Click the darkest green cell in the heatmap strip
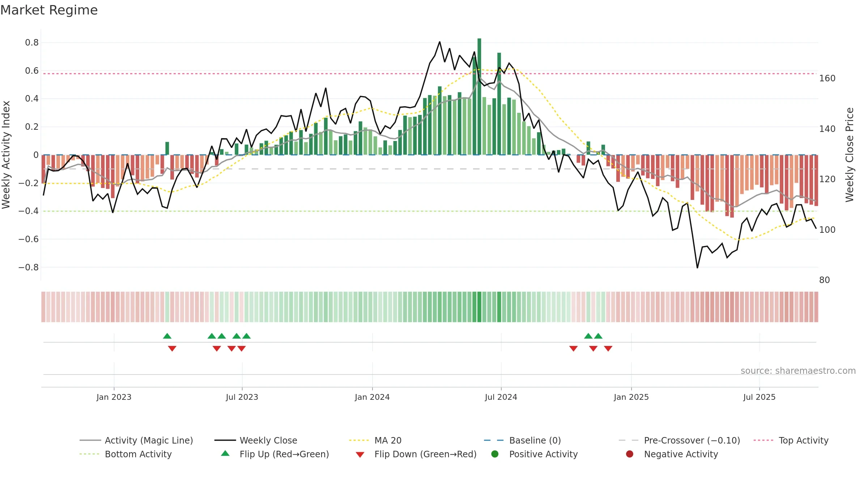Viewport: 868px width, 488px height. [479, 307]
